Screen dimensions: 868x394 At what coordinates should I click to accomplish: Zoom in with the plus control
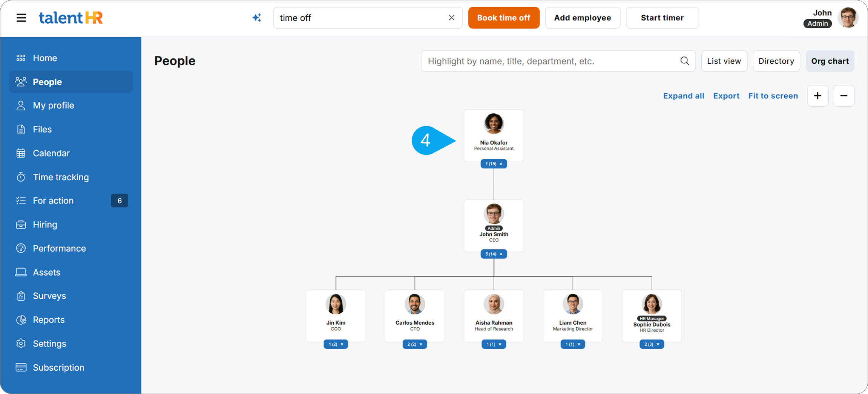pos(817,96)
